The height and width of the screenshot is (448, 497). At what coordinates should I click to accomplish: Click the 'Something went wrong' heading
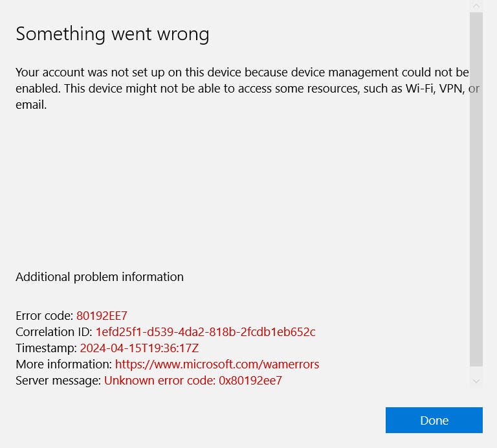(112, 34)
